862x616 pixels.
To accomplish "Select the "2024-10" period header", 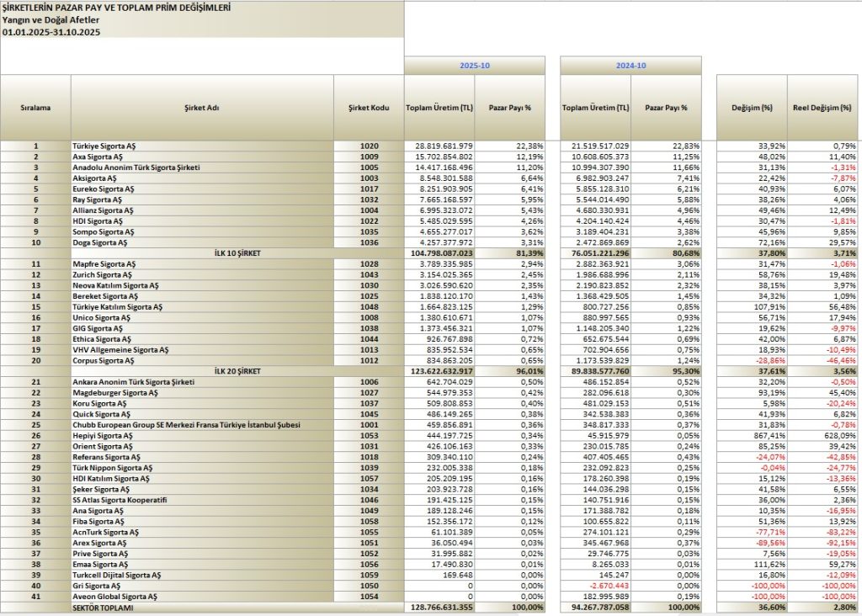I will tap(631, 65).
